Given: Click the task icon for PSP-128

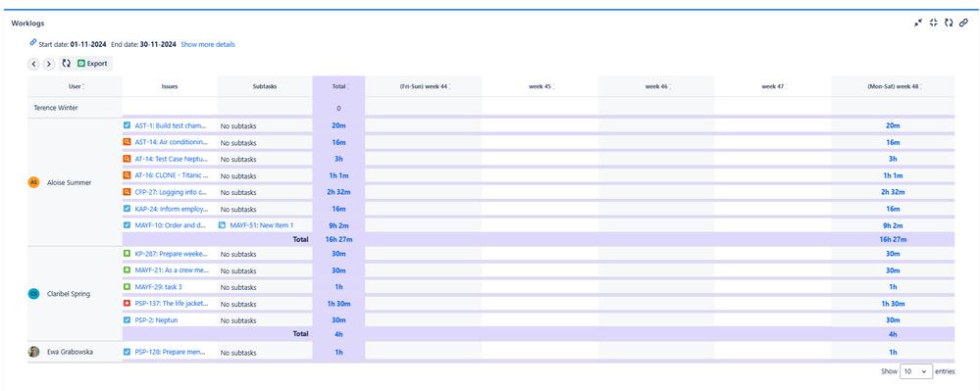Looking at the screenshot, I should [x=127, y=352].
